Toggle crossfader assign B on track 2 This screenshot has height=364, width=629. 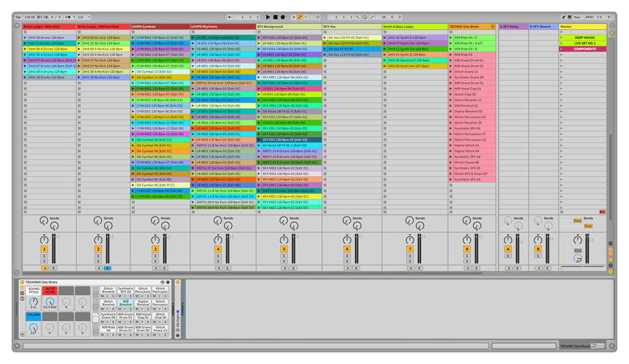coord(107,268)
